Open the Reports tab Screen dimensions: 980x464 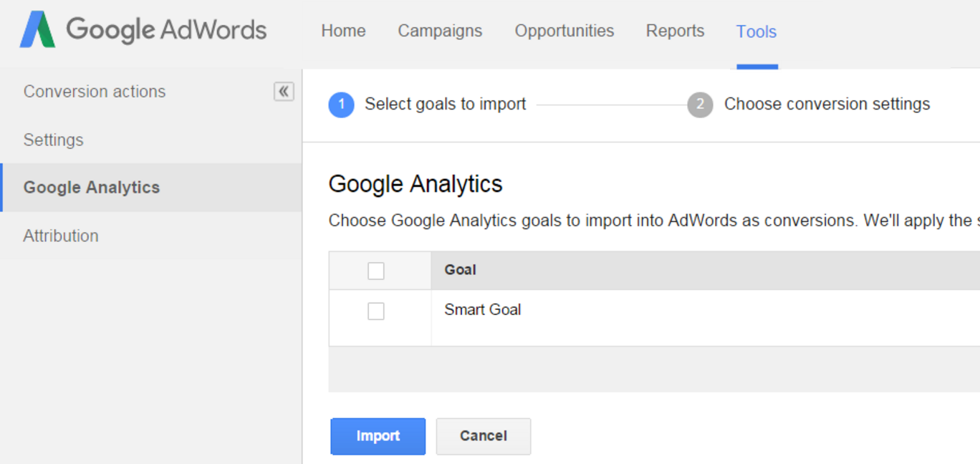(675, 32)
